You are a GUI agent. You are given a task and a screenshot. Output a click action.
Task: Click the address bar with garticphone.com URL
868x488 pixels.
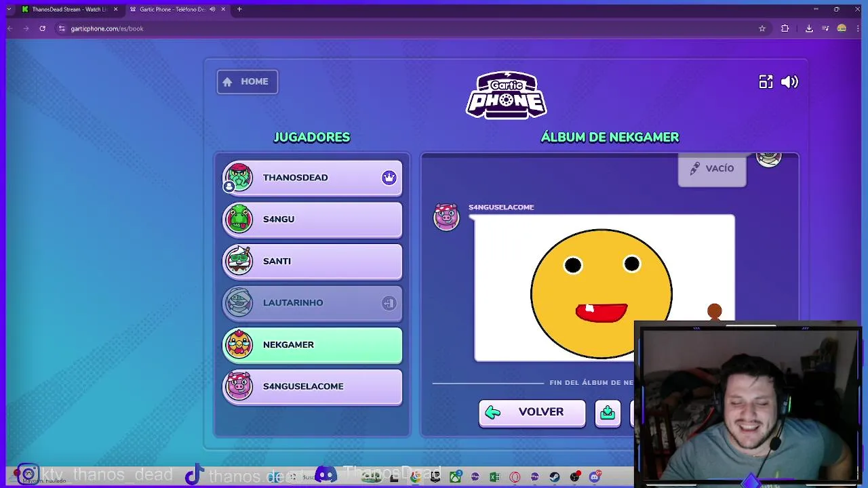tap(412, 28)
